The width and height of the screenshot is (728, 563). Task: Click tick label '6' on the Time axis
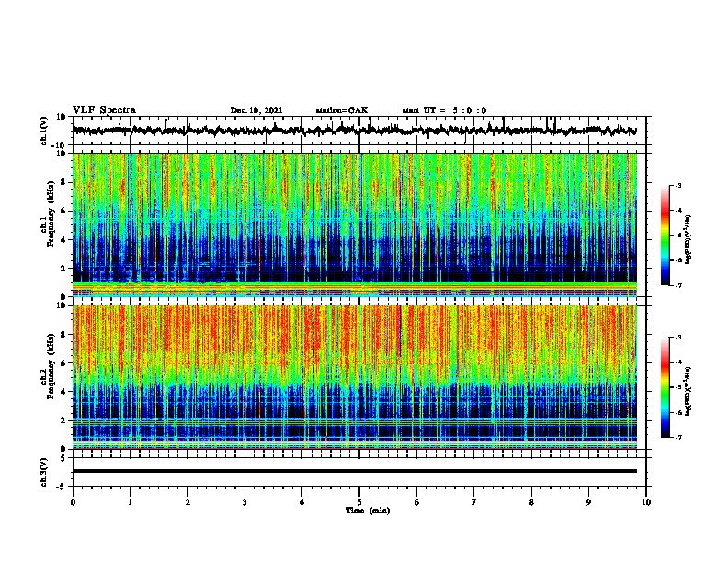pyautogui.click(x=417, y=502)
